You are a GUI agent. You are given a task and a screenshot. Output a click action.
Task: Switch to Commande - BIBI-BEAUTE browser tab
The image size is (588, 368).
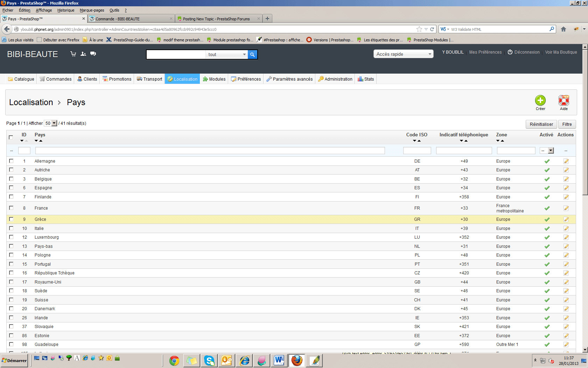coord(131,19)
